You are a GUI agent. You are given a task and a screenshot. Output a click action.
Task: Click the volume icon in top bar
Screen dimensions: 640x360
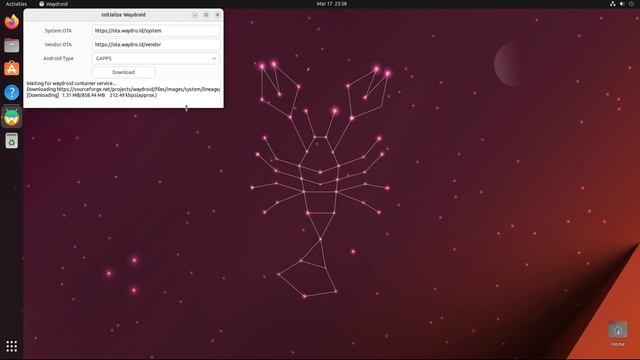click(x=622, y=4)
